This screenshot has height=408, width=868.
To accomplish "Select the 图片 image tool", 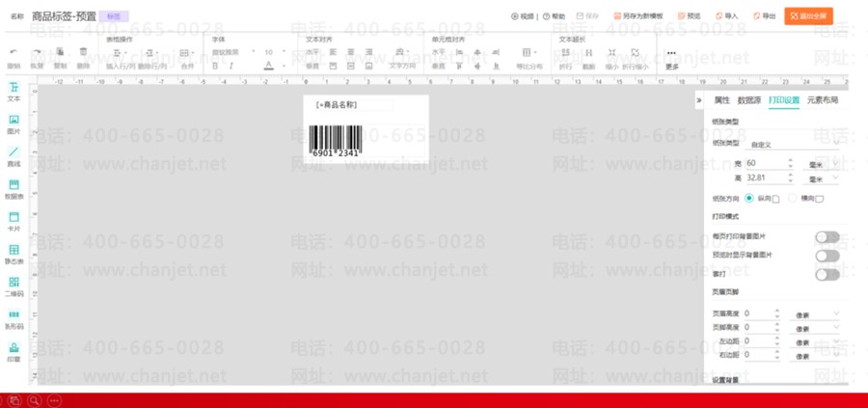I will tap(14, 124).
